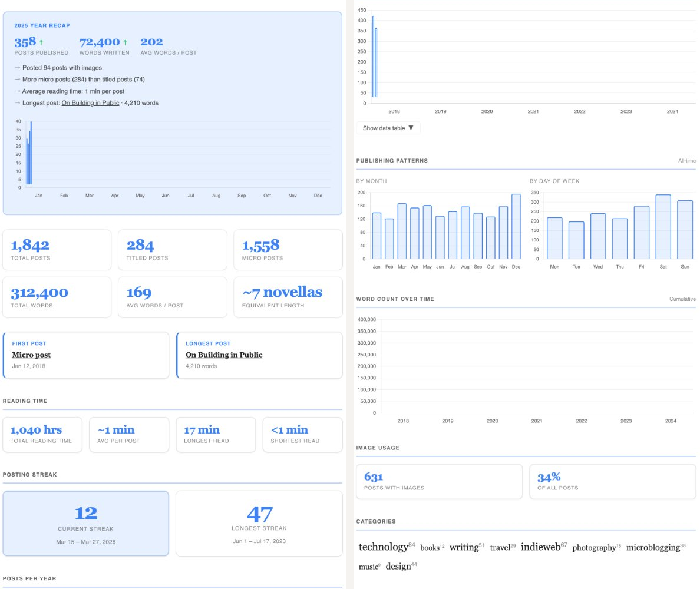Select the Current Streak card showing 12
The height and width of the screenshot is (589, 700).
pos(86,523)
